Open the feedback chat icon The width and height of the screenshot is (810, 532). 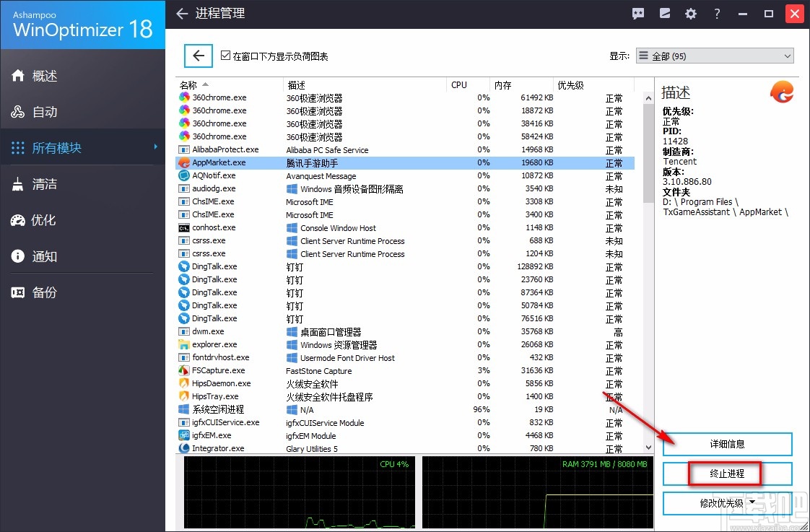coord(638,14)
